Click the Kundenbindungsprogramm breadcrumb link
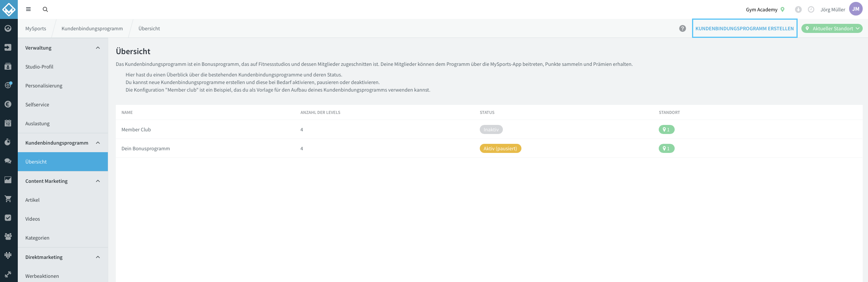 point(92,28)
